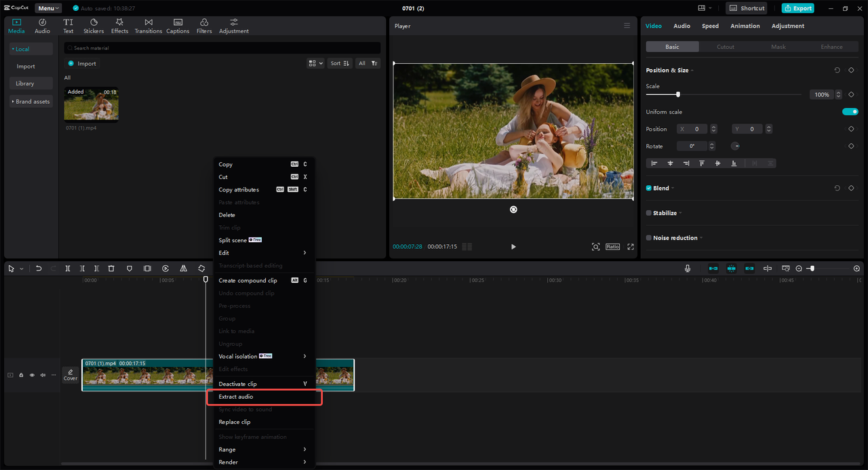The width and height of the screenshot is (868, 470).
Task: Choose Extract audio from context menu
Action: (x=236, y=397)
